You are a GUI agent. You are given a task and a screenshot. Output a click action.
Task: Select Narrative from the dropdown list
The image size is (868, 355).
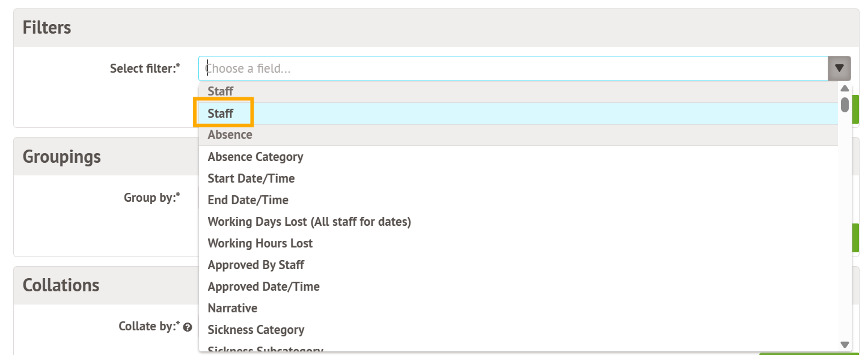coord(232,308)
